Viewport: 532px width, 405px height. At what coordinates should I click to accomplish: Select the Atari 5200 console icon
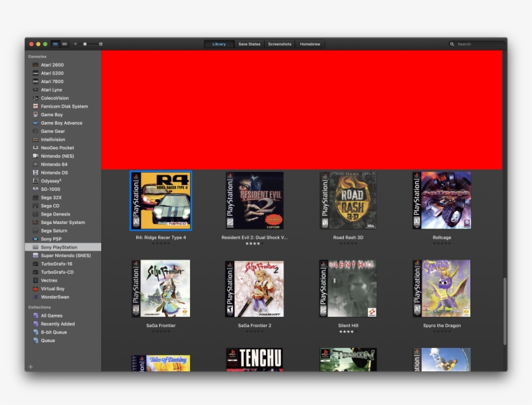(x=35, y=73)
